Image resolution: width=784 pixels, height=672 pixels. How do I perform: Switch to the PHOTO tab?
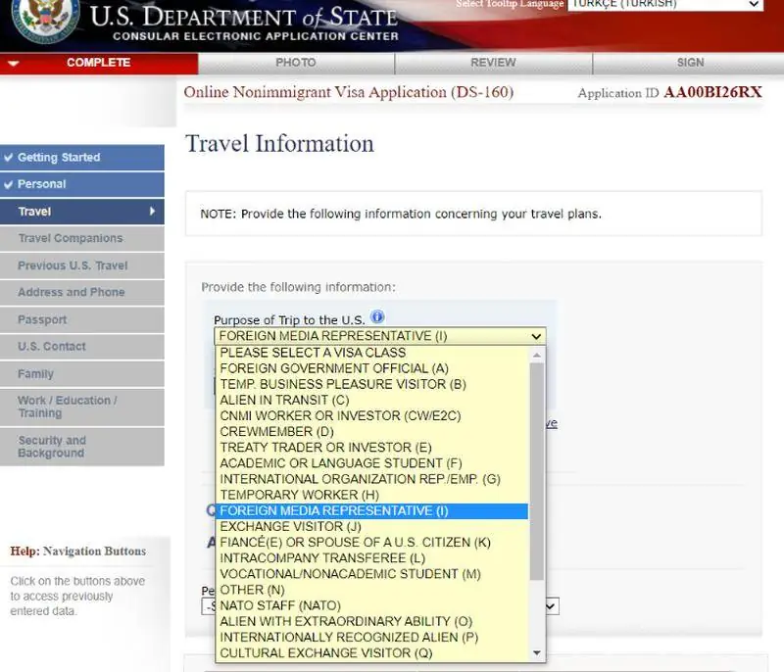coord(296,63)
